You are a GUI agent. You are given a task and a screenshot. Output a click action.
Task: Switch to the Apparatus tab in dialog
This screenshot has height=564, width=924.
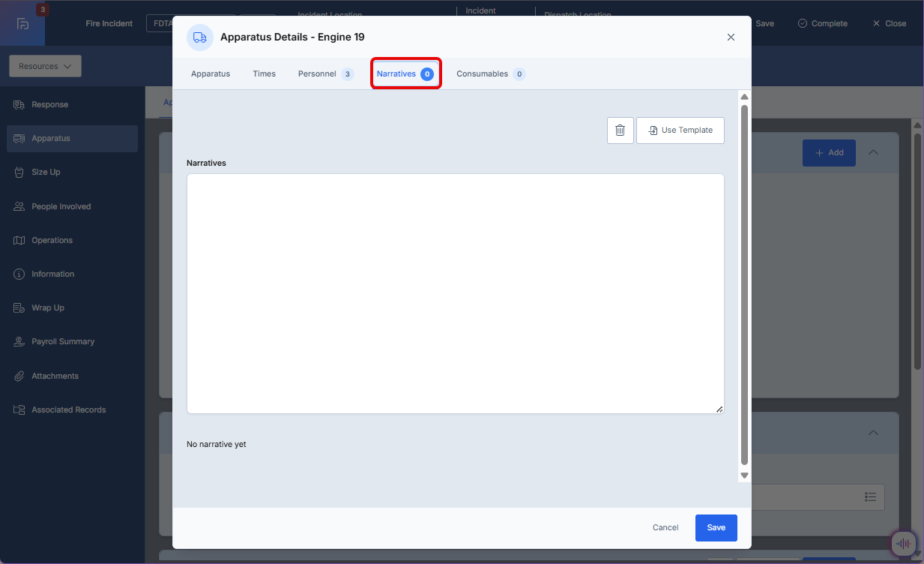[211, 74]
